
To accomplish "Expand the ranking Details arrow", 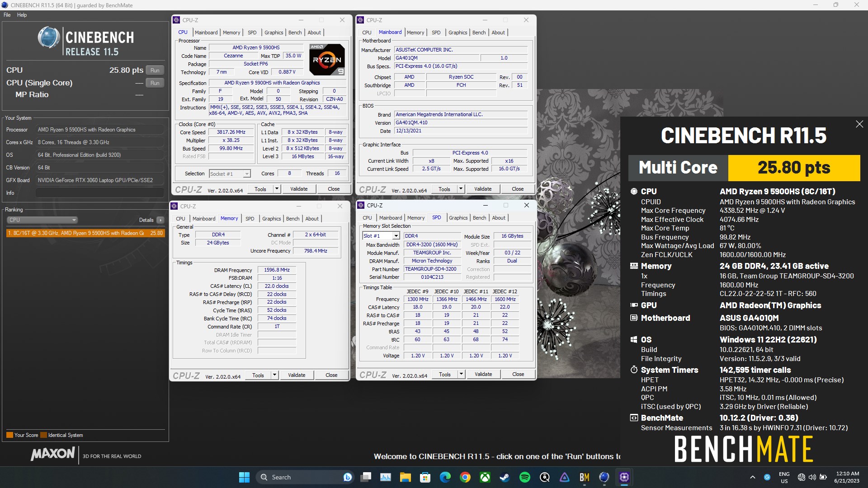I will [x=160, y=220].
